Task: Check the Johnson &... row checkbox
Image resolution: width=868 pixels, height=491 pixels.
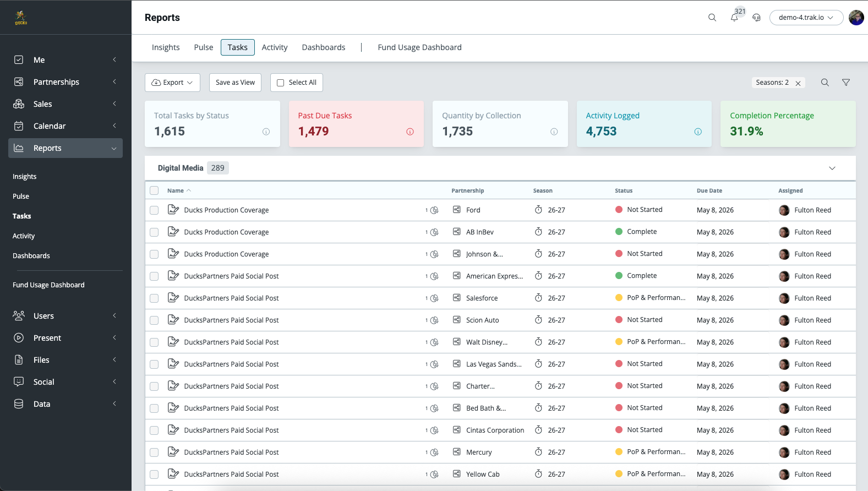Action: pos(154,254)
